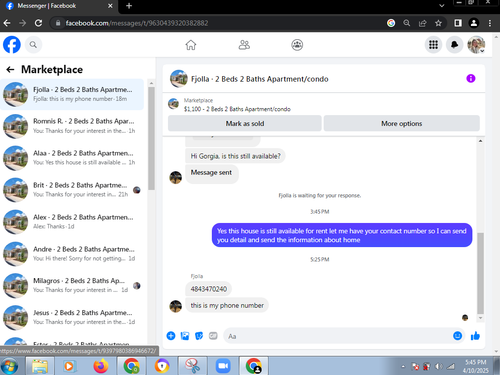The width and height of the screenshot is (500, 375).
Task: Open Alex conversation in chat list
Action: point(72,222)
